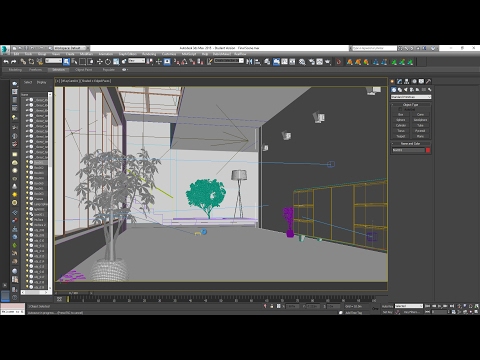
Task: Open the selection filter dropdown
Action: click(54, 61)
